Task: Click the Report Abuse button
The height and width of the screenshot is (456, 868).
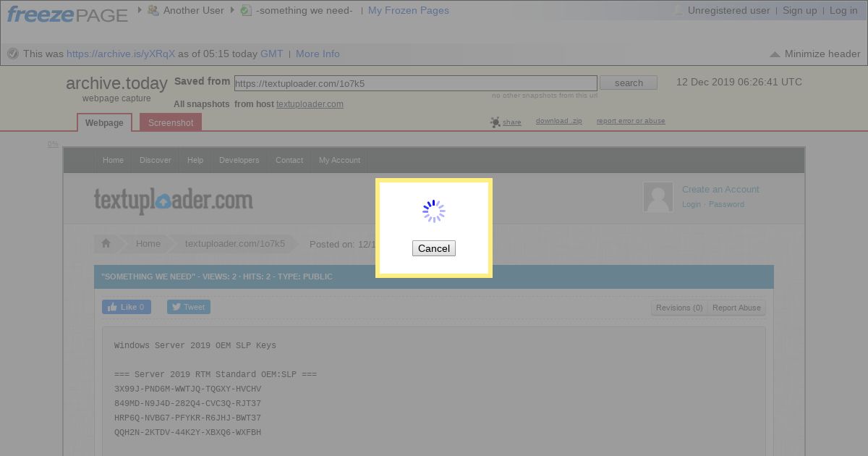Action: click(736, 308)
